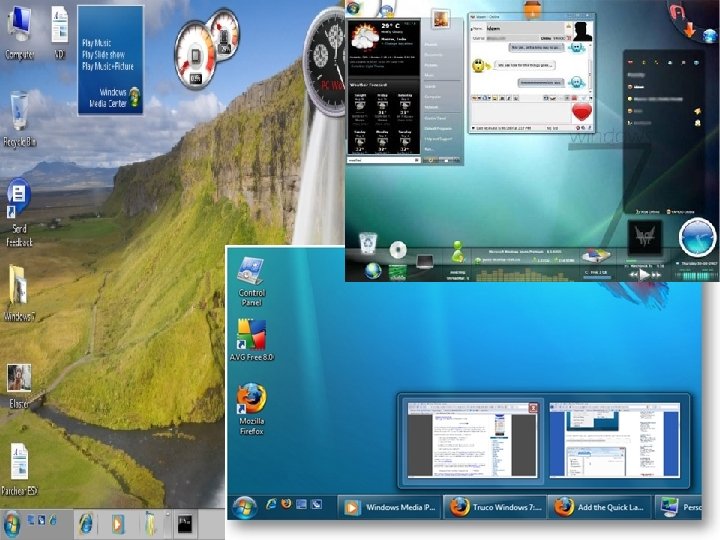This screenshot has height=540, width=720.
Task: Click the Start orb on gray taskbar
Action: pyautogui.click(x=11, y=523)
